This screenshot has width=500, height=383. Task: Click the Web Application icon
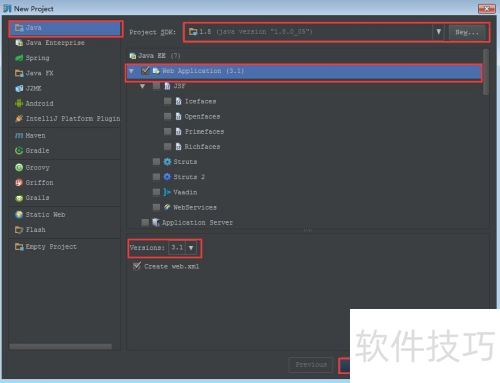click(x=156, y=71)
